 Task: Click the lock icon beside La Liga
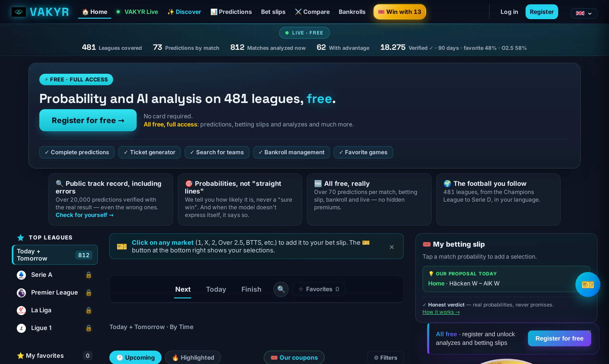[x=89, y=310]
